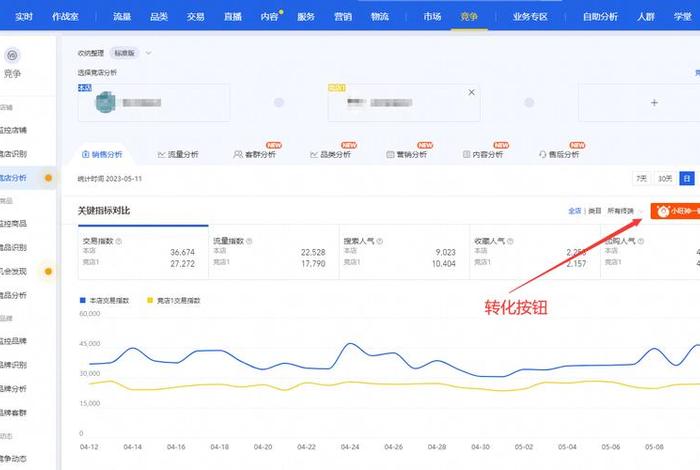Select the 流量指数 metric card
The image size is (700, 470).
pos(274,253)
